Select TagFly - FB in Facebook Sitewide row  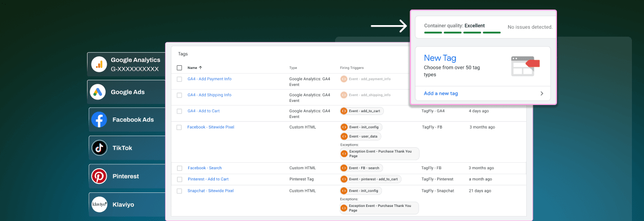tap(432, 127)
